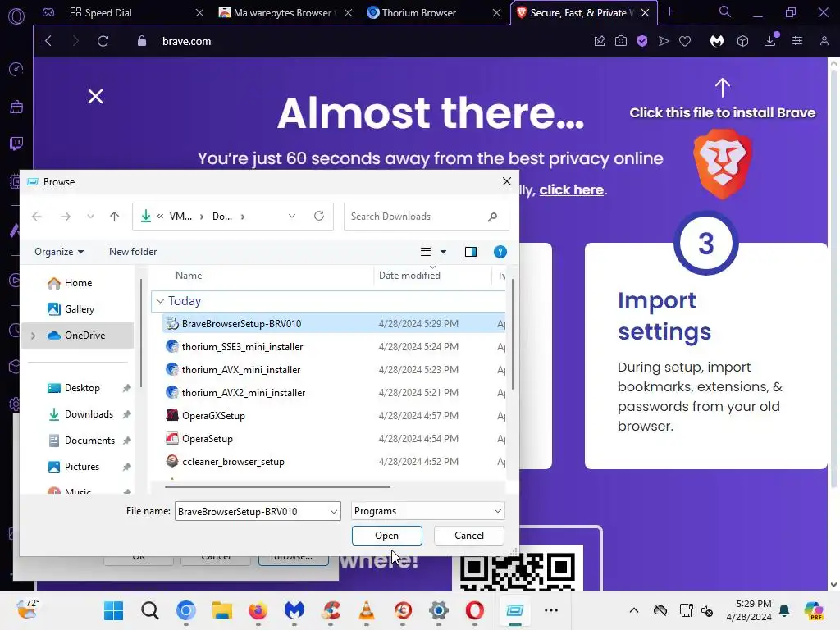Open Firefox from the taskbar

point(258,610)
